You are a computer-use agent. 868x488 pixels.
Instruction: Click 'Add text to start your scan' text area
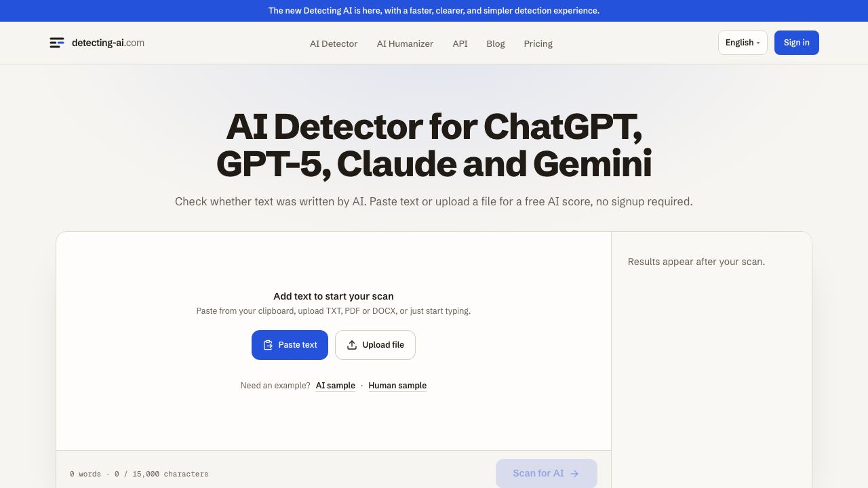coord(334,296)
